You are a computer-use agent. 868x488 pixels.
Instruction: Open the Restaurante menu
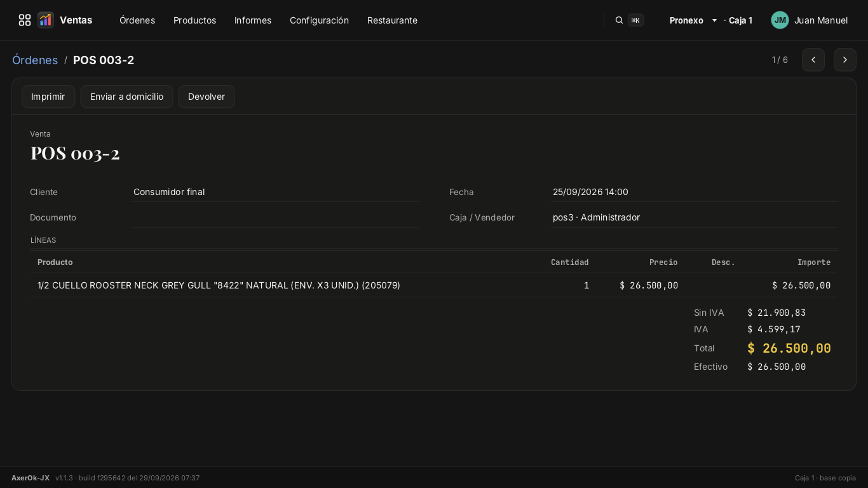[392, 20]
